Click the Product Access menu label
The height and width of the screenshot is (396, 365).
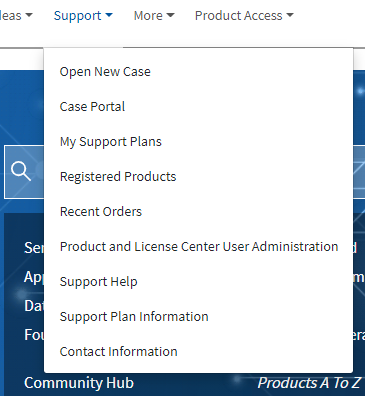239,15
